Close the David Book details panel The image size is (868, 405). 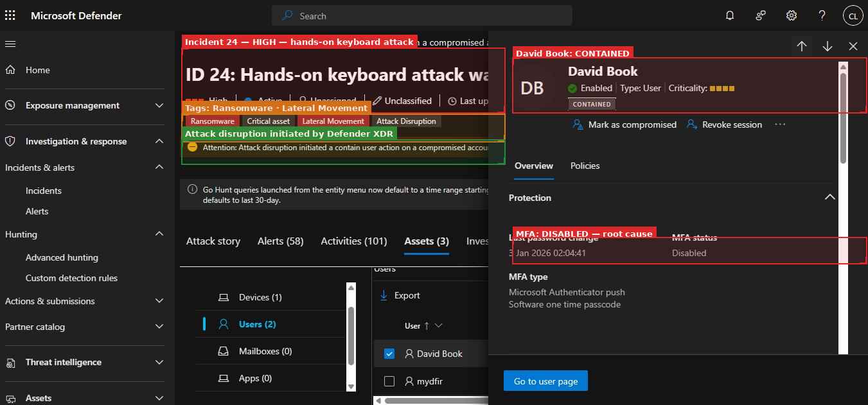click(x=853, y=46)
